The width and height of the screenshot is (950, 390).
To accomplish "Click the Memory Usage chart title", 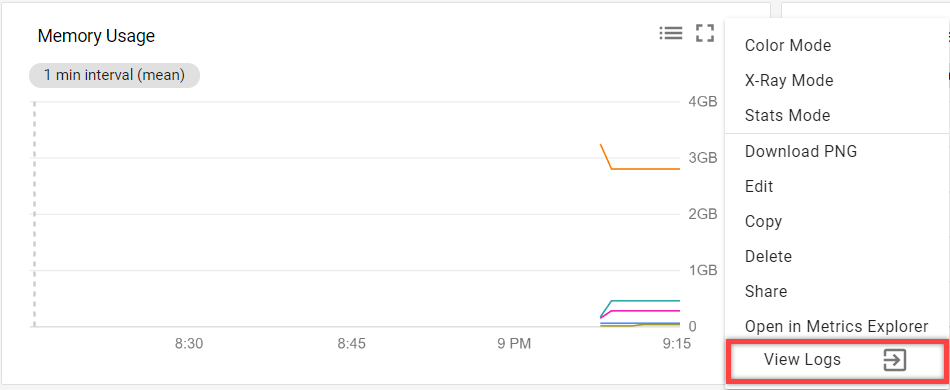I will point(96,36).
